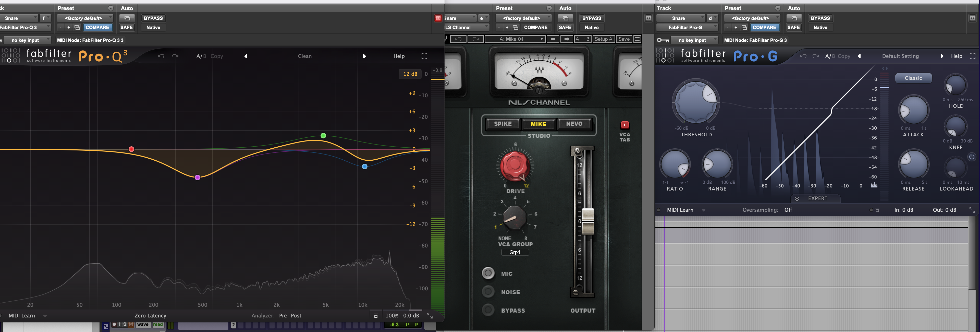The image size is (980, 332).
Task: Toggle full screen mode in Pro-G
Action: tap(972, 56)
